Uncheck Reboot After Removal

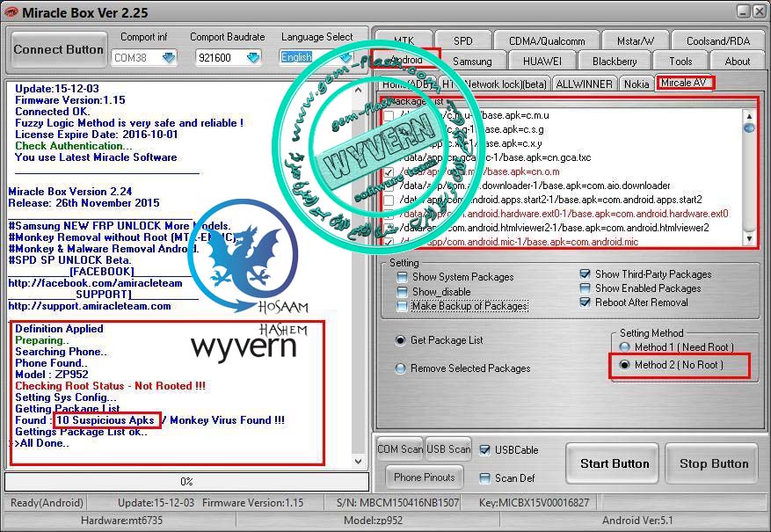point(586,302)
